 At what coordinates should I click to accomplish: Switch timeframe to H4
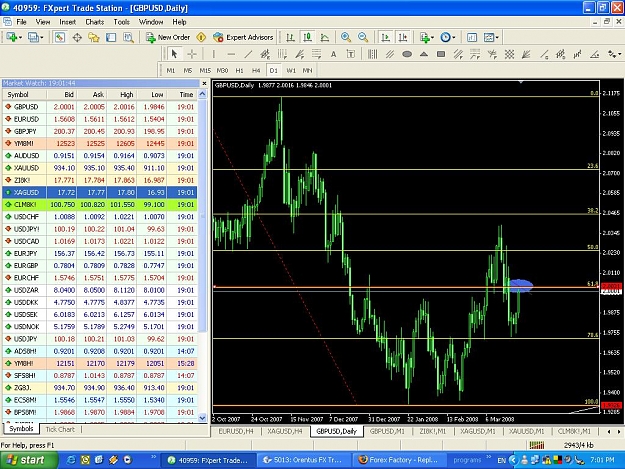[256, 71]
